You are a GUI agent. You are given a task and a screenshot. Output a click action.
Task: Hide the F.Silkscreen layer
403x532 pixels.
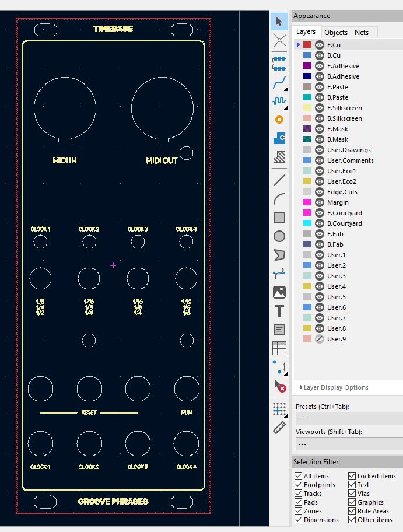320,108
